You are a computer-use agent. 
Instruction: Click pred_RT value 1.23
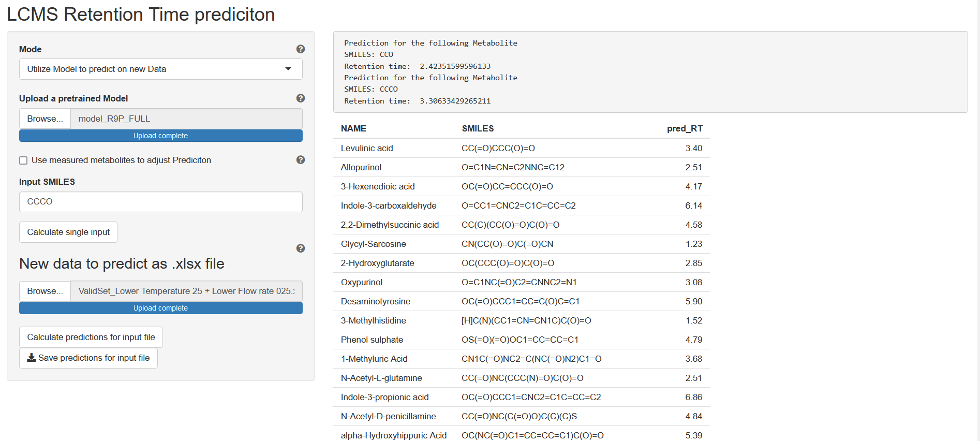694,244
